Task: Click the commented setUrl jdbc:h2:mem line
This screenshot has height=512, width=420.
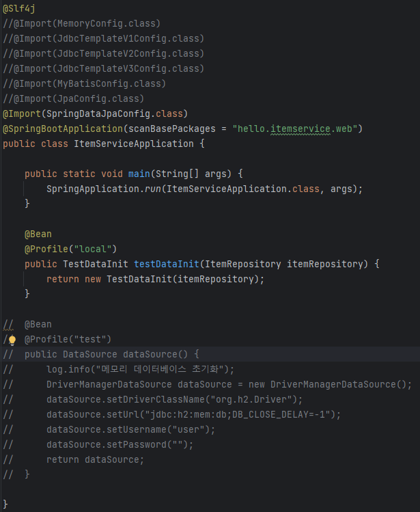Action: pyautogui.click(x=193, y=414)
